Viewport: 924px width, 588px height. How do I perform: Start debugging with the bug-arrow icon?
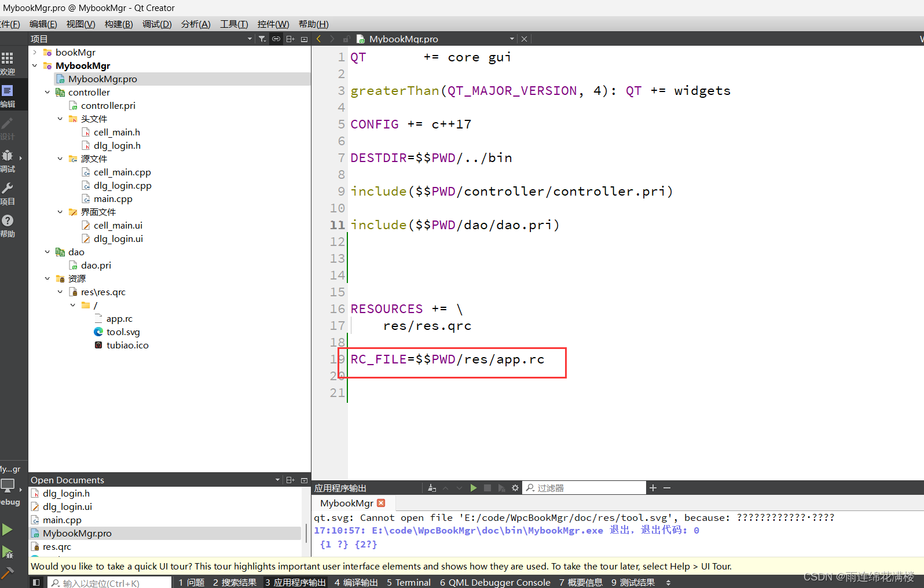click(7, 552)
